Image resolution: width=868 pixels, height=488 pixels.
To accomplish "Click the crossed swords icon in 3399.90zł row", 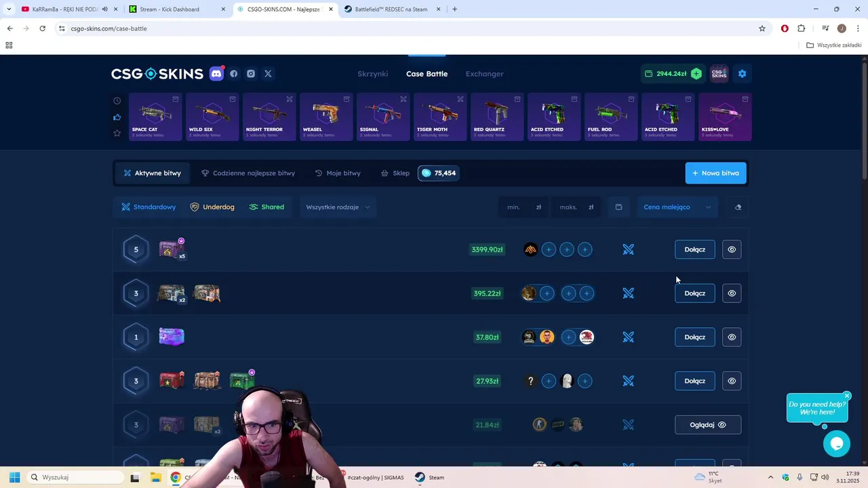I will 629,249.
